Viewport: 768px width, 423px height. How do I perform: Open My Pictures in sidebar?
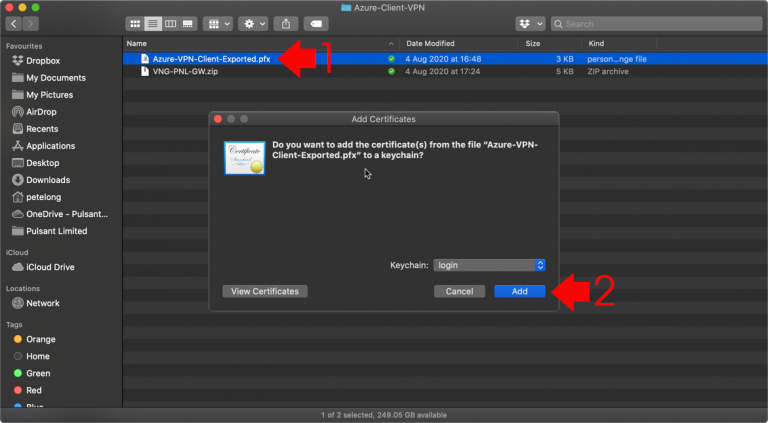click(49, 95)
